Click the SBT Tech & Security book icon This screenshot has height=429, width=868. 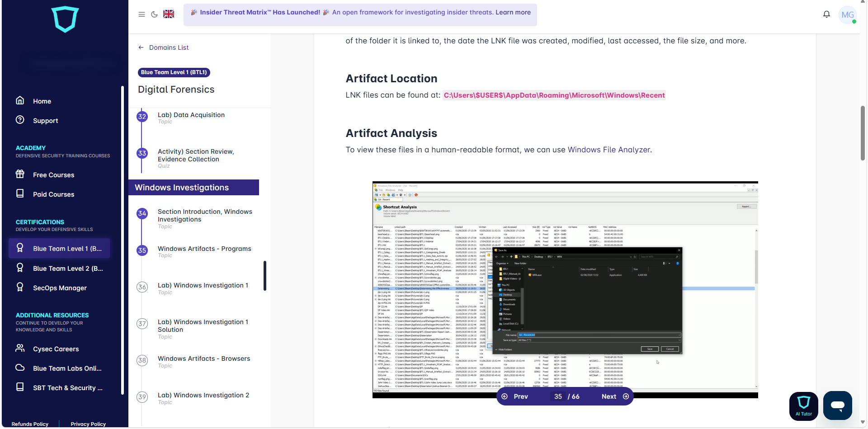(20, 387)
